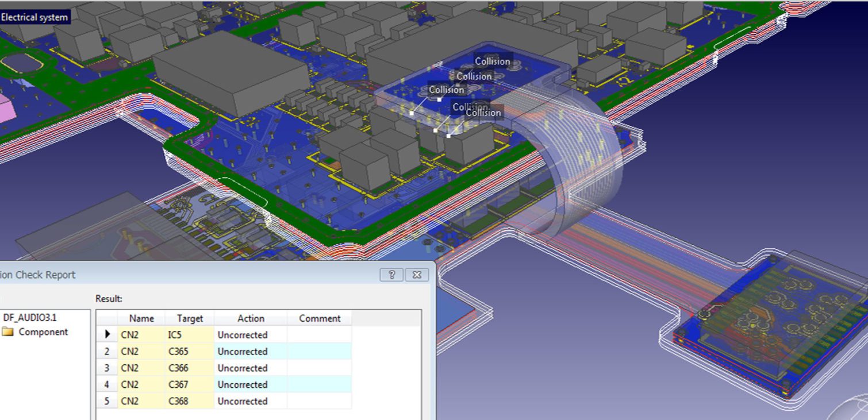Click Comment field of C366 row
Screen dimensions: 868x420
point(319,368)
